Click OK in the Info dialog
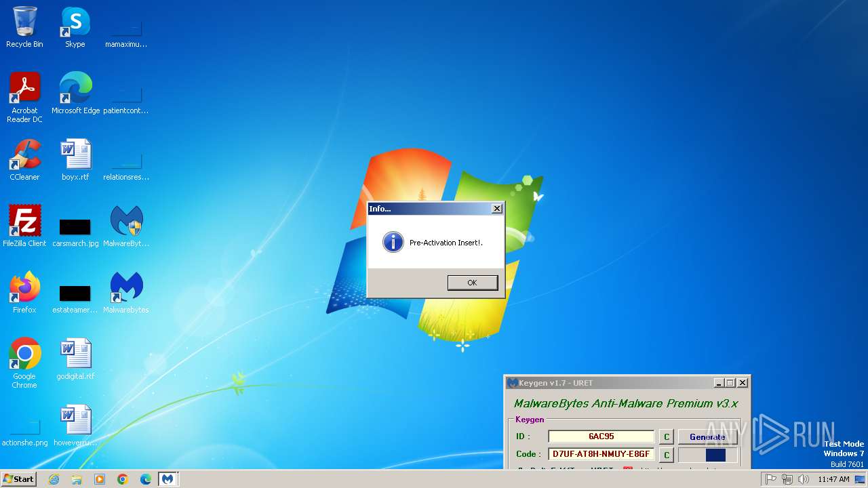Screen dimensions: 868x488 pyautogui.click(x=473, y=283)
